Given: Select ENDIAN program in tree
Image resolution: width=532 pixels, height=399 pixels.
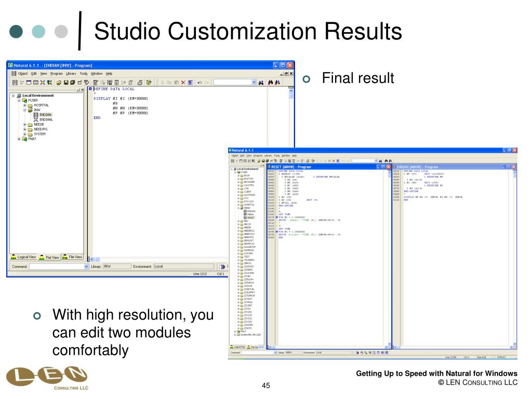Looking at the screenshot, I should tap(45, 115).
